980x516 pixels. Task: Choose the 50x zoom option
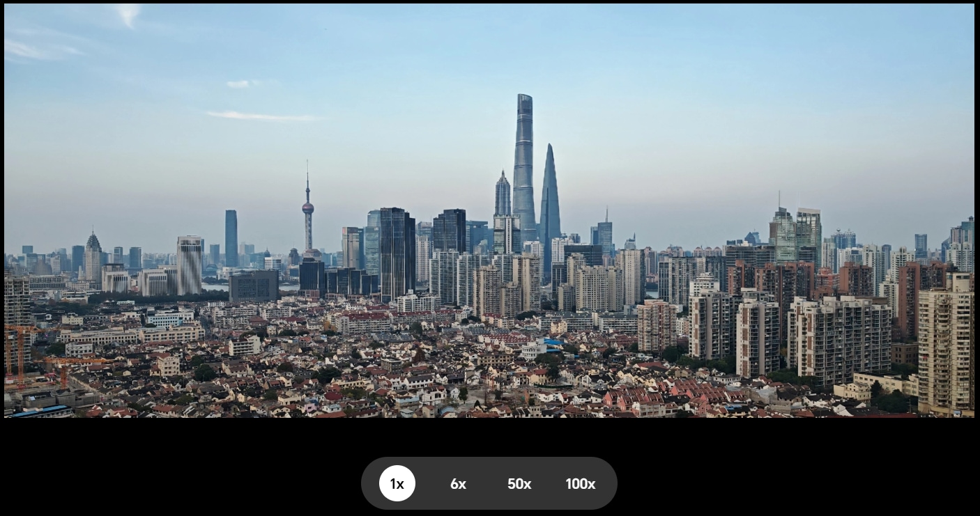pyautogui.click(x=519, y=483)
